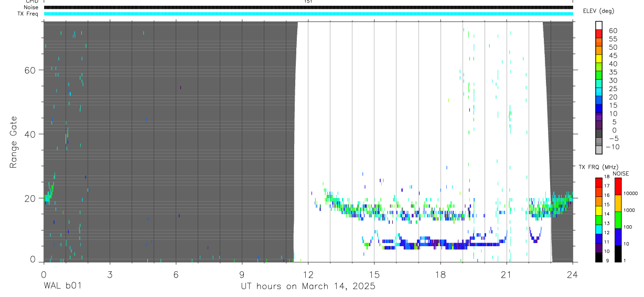Click value 10000 on the NOISE scale
The image size is (644, 297).
631,194
